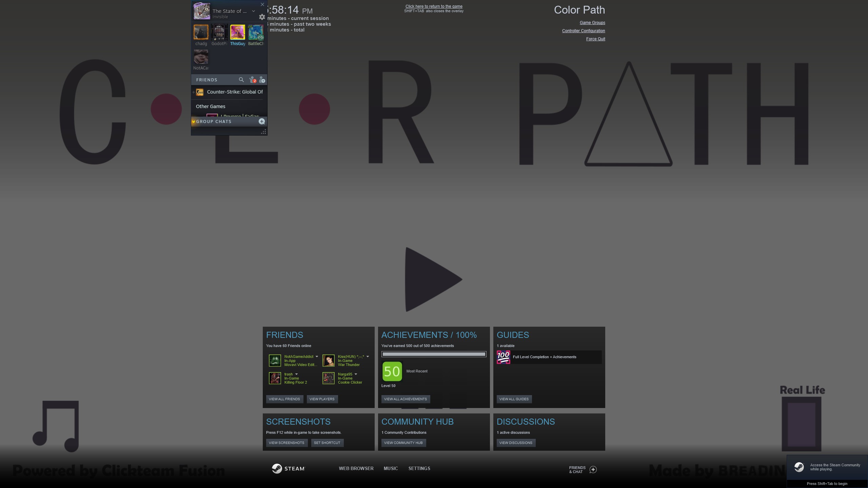Open Settings in overlay bar
The image size is (868, 488).
click(x=419, y=468)
